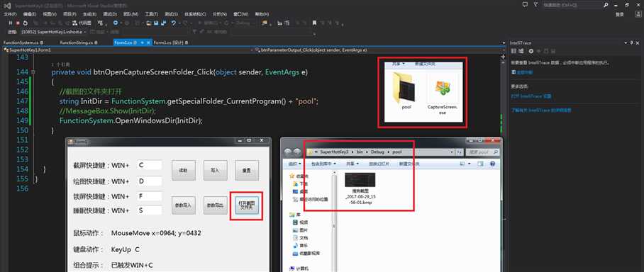Open IntelliTrace settings link

(531, 96)
